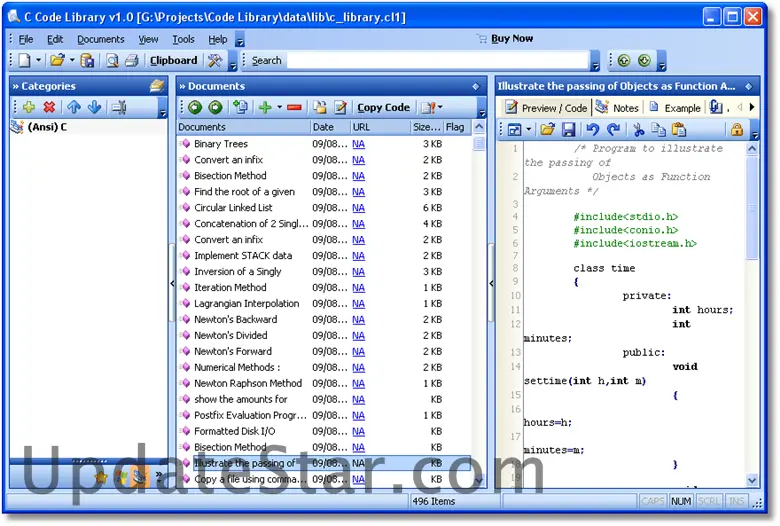This screenshot has width=780, height=526.
Task: Click the Edit Document pencil icon
Action: click(340, 107)
